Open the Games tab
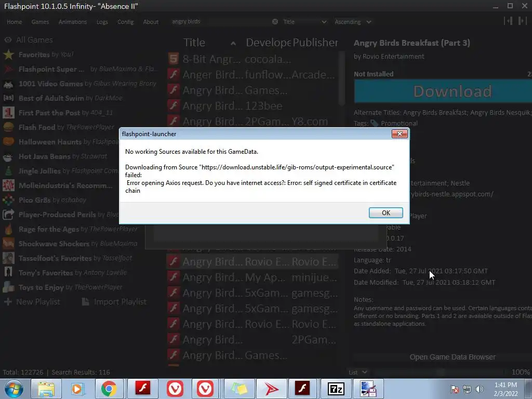Viewport: 532px width, 399px height. [x=40, y=22]
